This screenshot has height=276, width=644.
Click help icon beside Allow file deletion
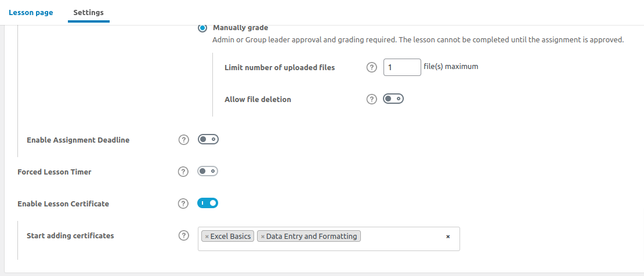(372, 99)
